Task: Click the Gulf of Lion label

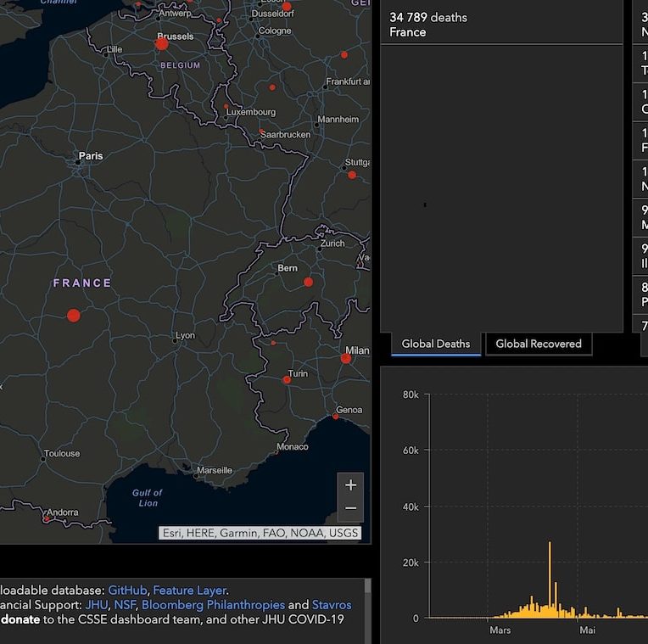Action: click(147, 498)
